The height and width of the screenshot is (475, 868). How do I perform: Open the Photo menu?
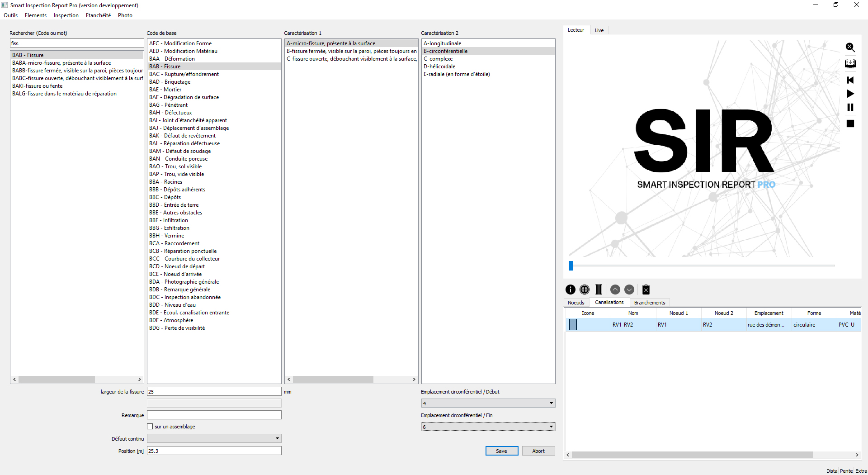point(125,15)
